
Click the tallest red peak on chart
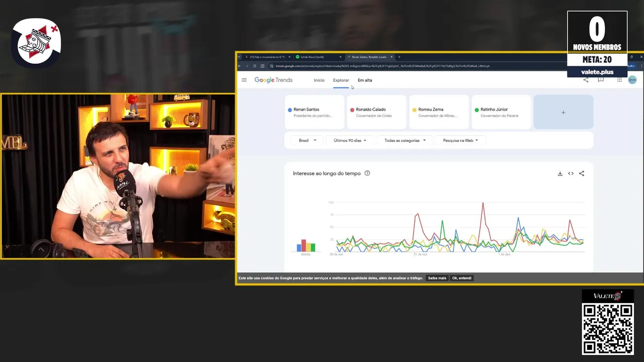pyautogui.click(x=483, y=203)
